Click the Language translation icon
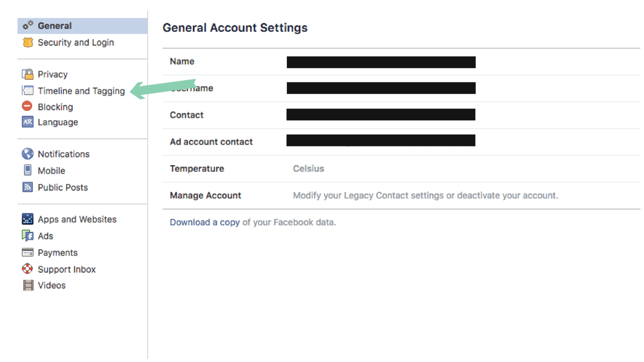This screenshot has width=644, height=362. 28,122
